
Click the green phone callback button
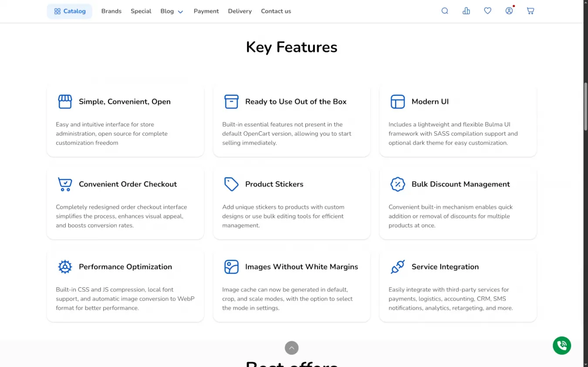pos(561,346)
